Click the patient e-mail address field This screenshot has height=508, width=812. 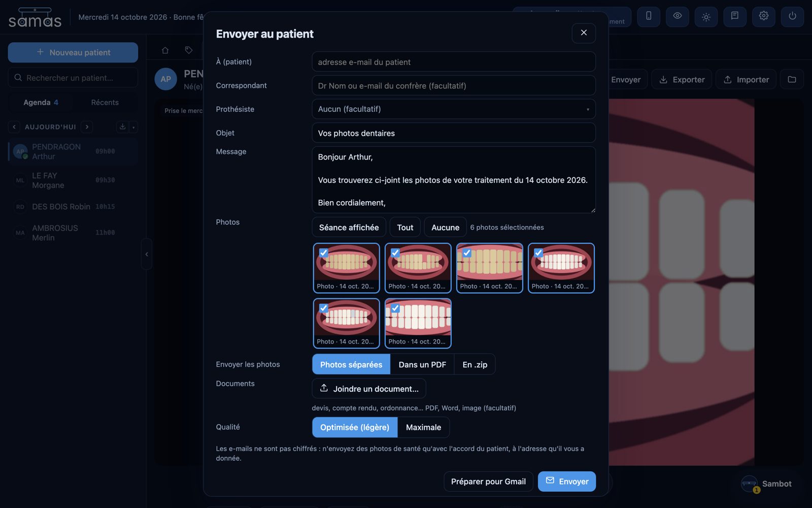(454, 62)
